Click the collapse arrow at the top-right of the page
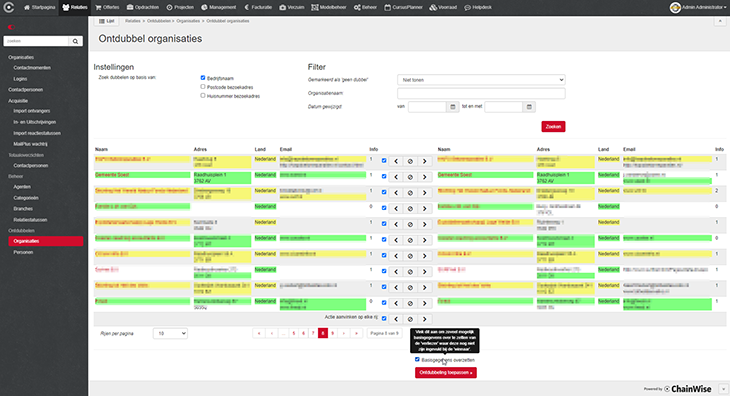Image resolution: width=730 pixels, height=396 pixels. pos(720,21)
